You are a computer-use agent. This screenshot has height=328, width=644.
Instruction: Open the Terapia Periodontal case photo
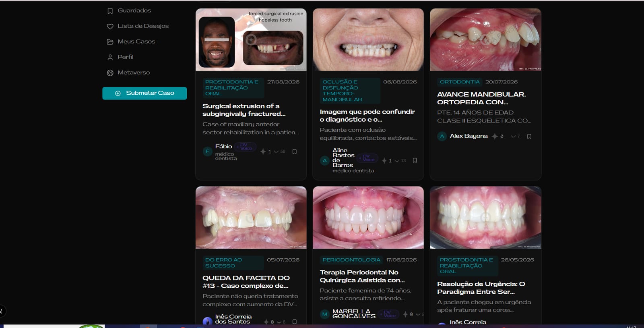368,218
